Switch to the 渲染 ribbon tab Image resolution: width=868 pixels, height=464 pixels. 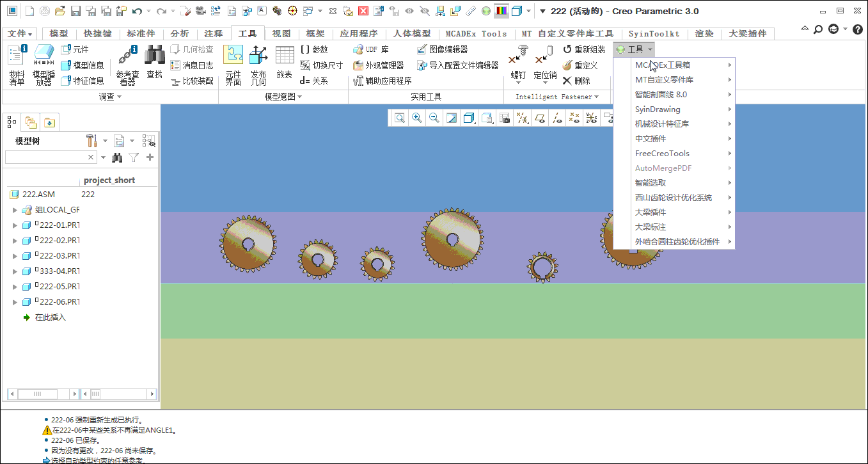pos(704,34)
